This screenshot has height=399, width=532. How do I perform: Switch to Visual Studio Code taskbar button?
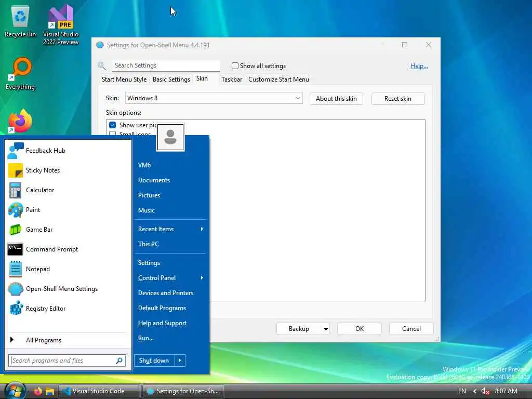[99, 391]
